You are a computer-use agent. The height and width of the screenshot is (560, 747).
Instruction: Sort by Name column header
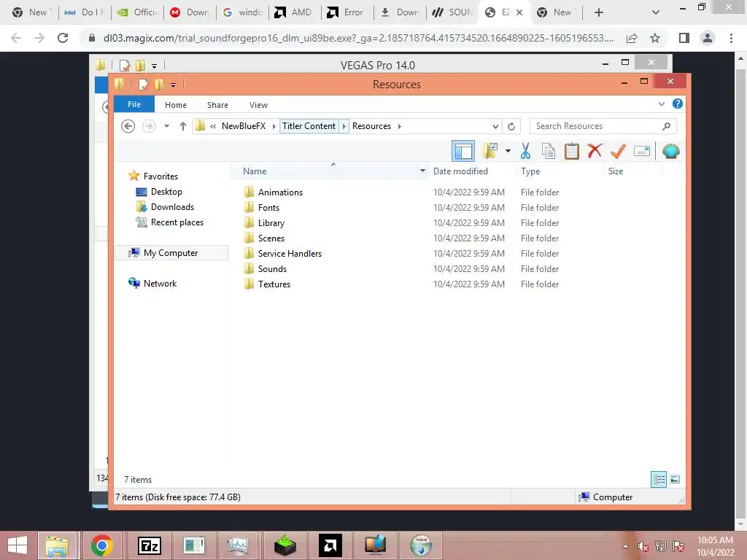coord(255,171)
